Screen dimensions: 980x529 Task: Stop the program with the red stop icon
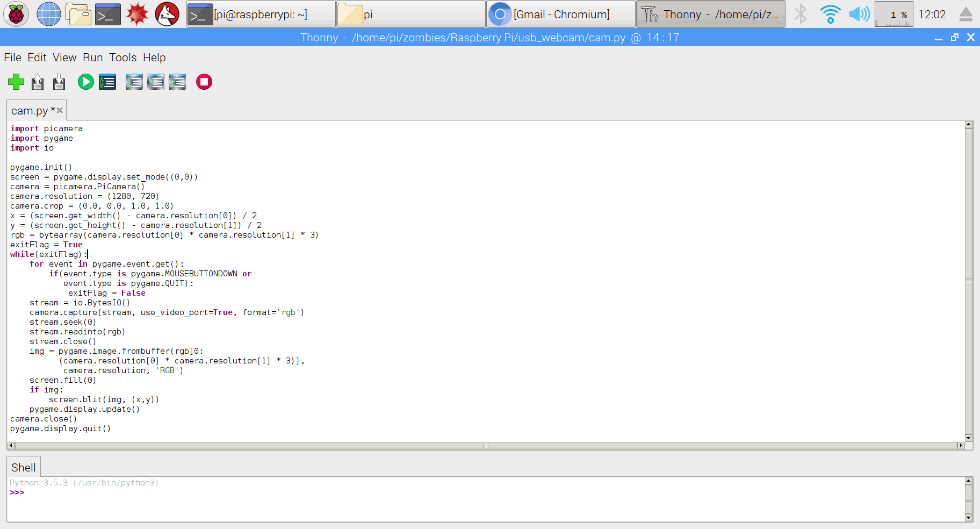pos(204,82)
